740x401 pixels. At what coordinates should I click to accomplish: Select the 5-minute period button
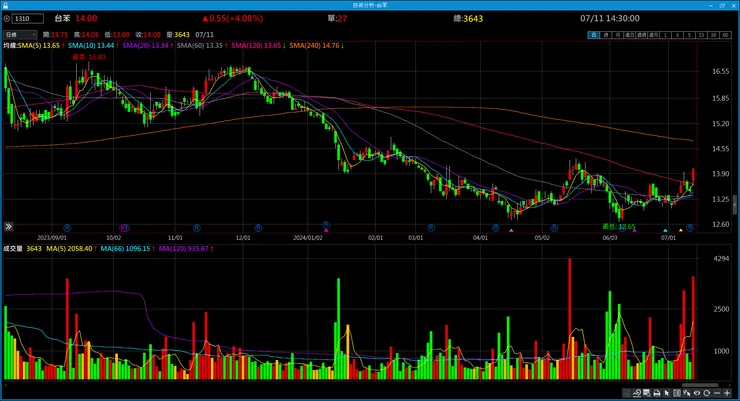(x=689, y=35)
